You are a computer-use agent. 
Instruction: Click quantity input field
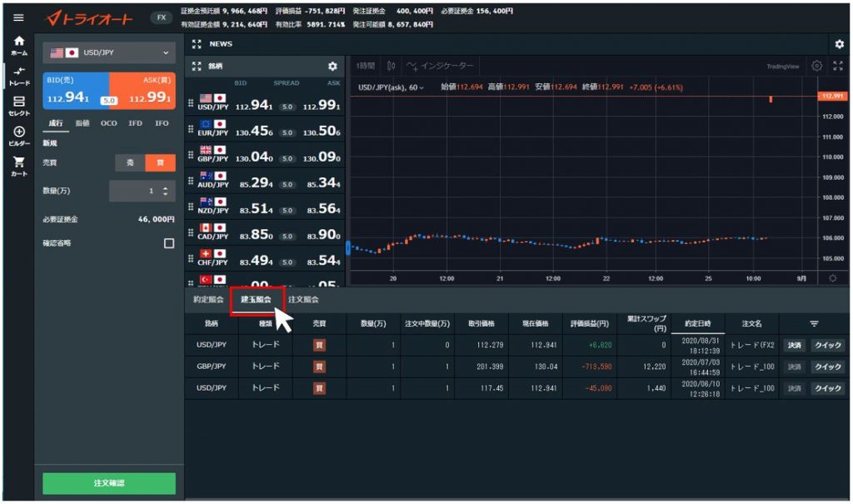pyautogui.click(x=142, y=191)
